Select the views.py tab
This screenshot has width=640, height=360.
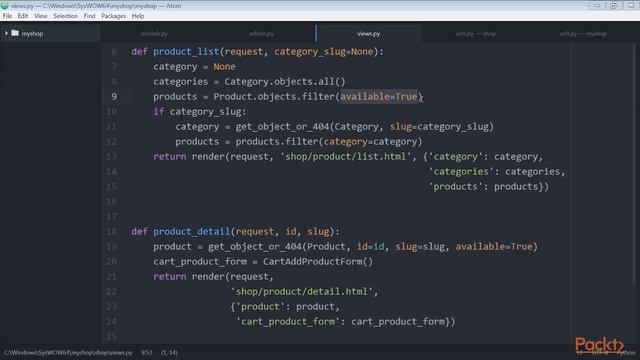369,34
